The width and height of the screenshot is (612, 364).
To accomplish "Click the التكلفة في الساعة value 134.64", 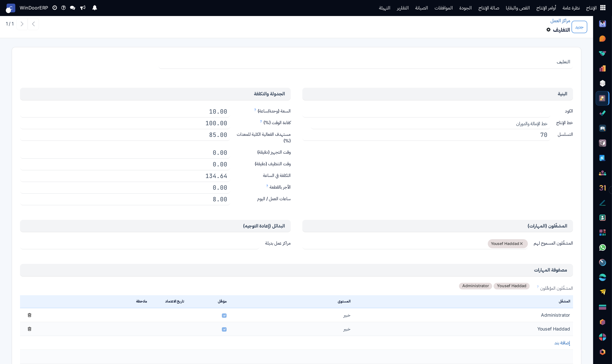I will (x=125, y=176).
